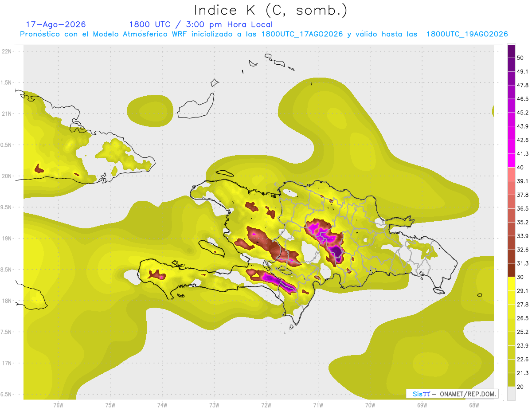Click the '30' color scale label
Viewport: 532px width, 411px height.
click(x=520, y=277)
